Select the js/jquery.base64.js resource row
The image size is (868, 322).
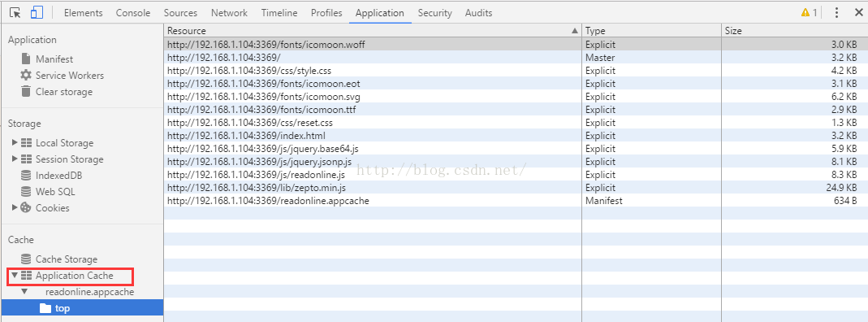516,149
